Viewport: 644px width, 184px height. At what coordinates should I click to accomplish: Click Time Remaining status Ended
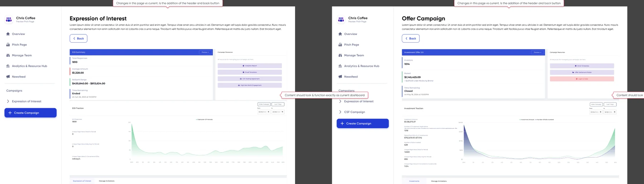tap(76, 93)
